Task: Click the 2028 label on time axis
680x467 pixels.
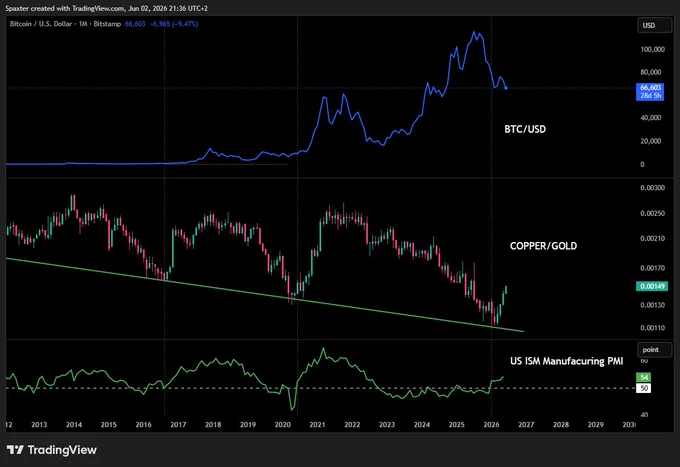Action: point(561,425)
